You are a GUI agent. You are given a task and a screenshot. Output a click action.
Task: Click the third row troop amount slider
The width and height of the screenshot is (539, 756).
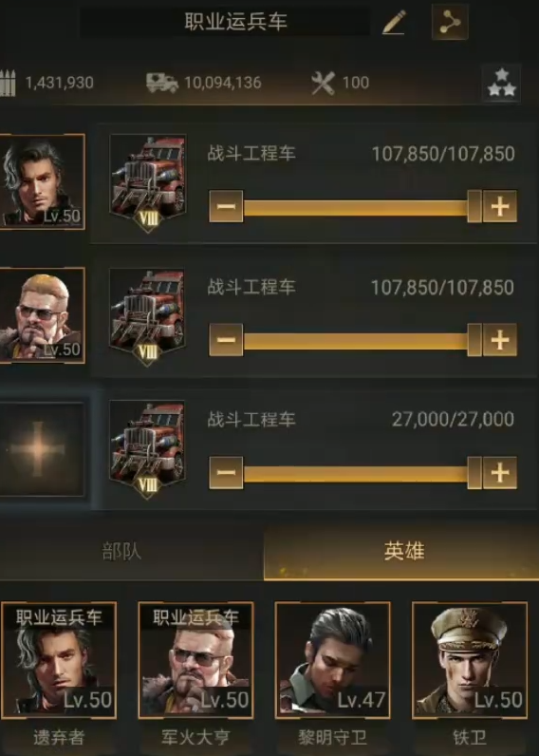click(362, 473)
